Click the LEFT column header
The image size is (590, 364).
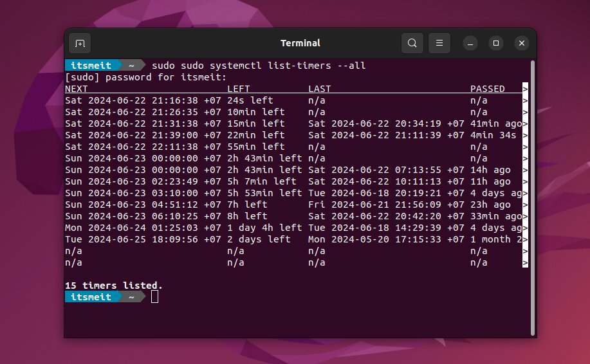click(x=239, y=89)
